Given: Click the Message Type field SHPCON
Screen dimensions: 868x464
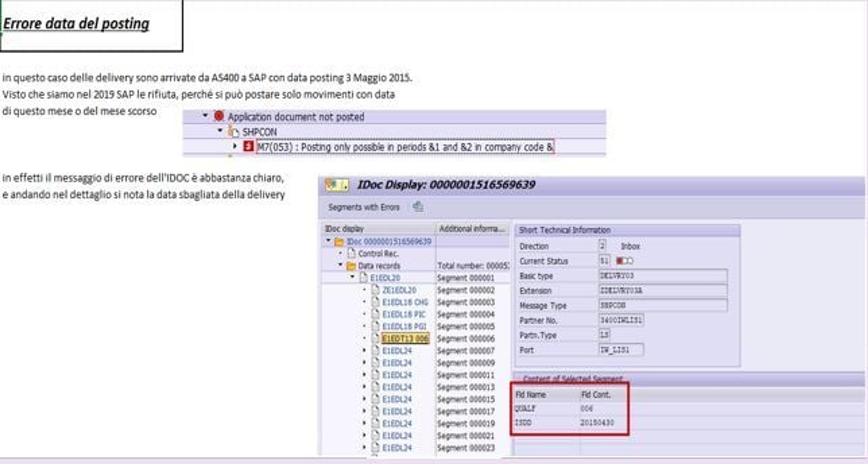Looking at the screenshot, I should tap(663, 305).
